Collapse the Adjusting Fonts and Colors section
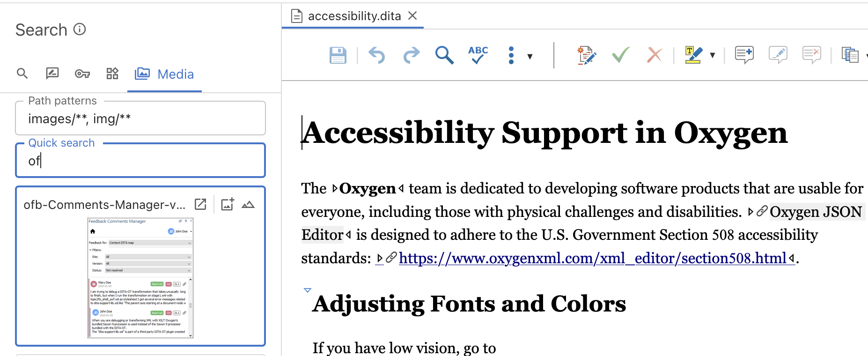 pyautogui.click(x=308, y=290)
